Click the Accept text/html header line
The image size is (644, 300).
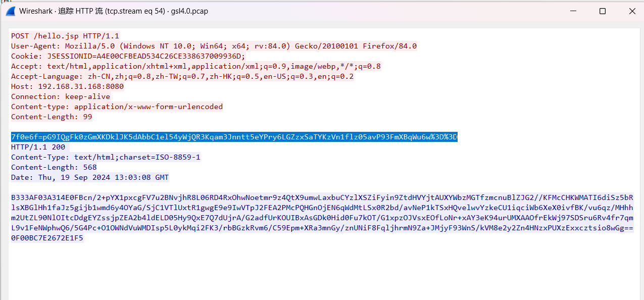195,66
